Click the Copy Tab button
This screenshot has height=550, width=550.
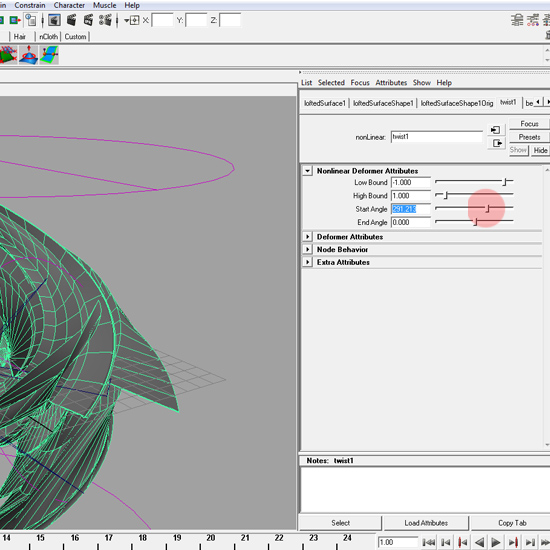tap(512, 523)
